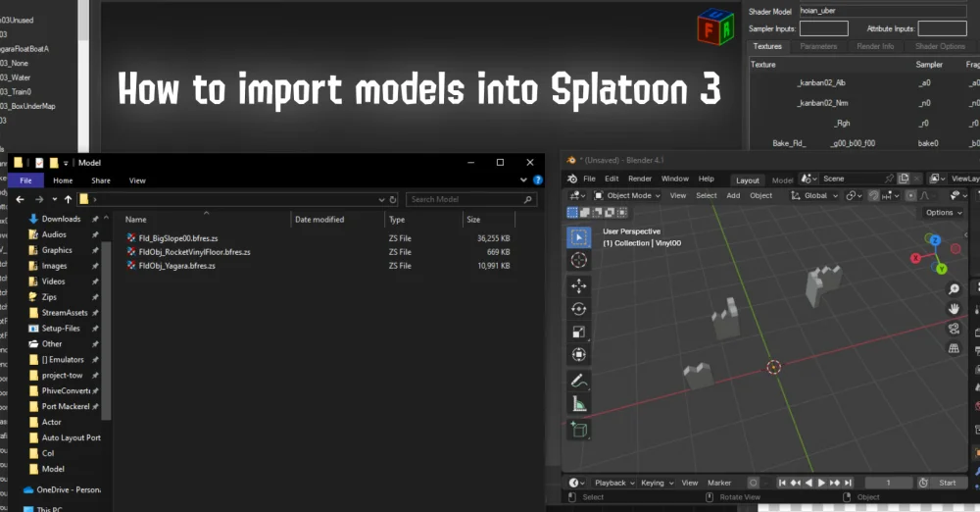Click the Blender logo menu icon
This screenshot has height=512, width=980.
click(x=572, y=179)
